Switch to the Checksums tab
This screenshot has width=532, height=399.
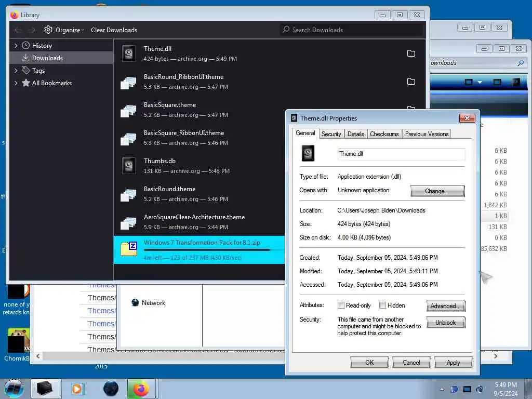(384, 134)
